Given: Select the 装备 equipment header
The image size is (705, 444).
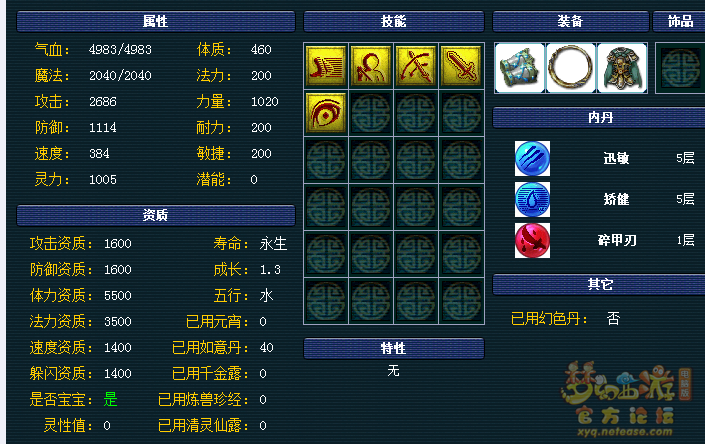Looking at the screenshot, I should [571, 21].
